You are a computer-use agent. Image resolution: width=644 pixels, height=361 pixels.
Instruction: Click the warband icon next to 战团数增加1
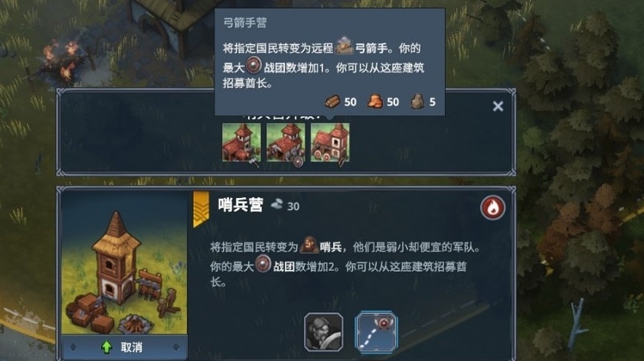[253, 66]
